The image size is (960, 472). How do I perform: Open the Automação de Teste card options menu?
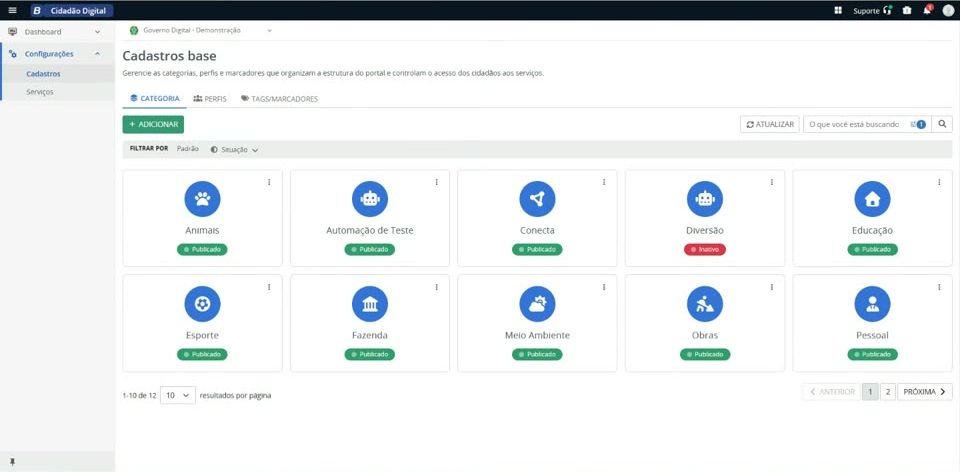point(437,182)
